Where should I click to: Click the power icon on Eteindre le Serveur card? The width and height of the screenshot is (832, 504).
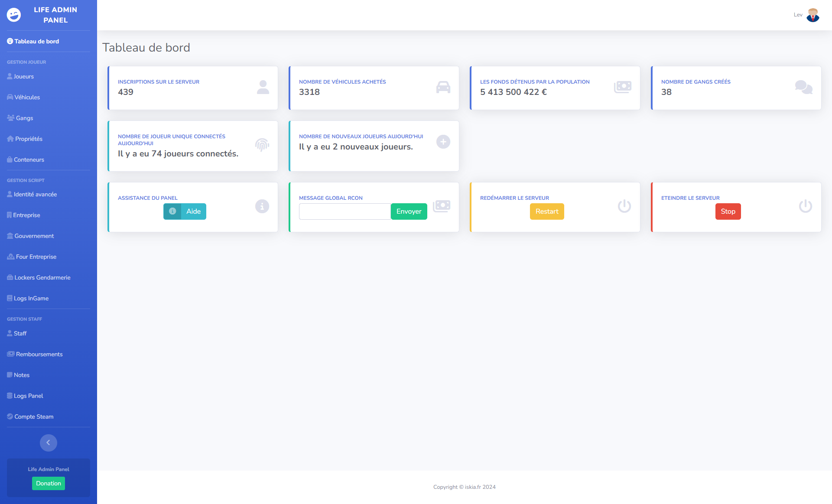coord(805,207)
